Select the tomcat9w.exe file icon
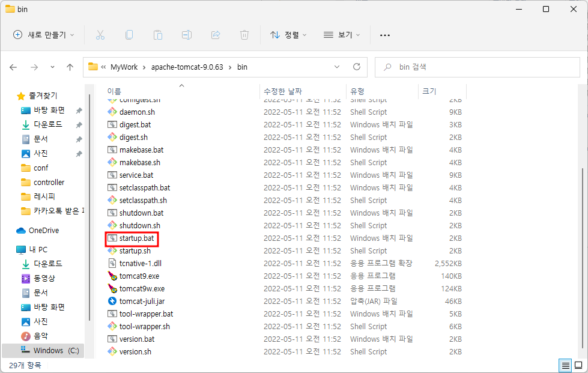588x373 pixels. tap(112, 289)
